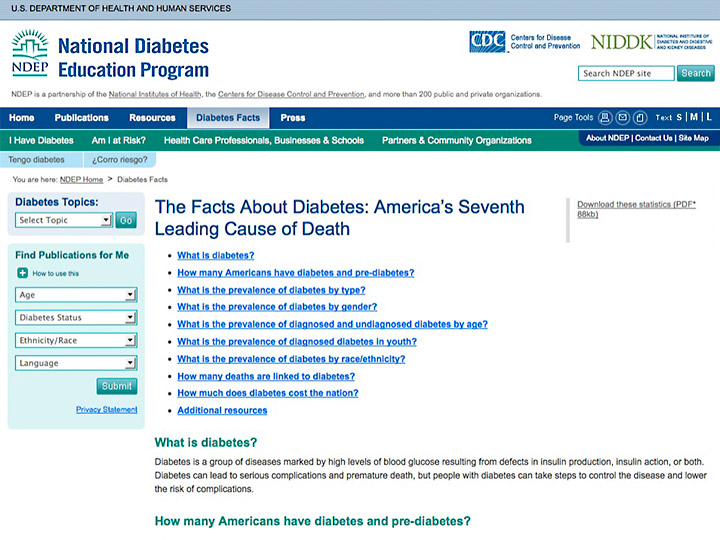Image resolution: width=720 pixels, height=540 pixels.
Task: Click the print page icon in Page Tools
Action: [x=605, y=117]
